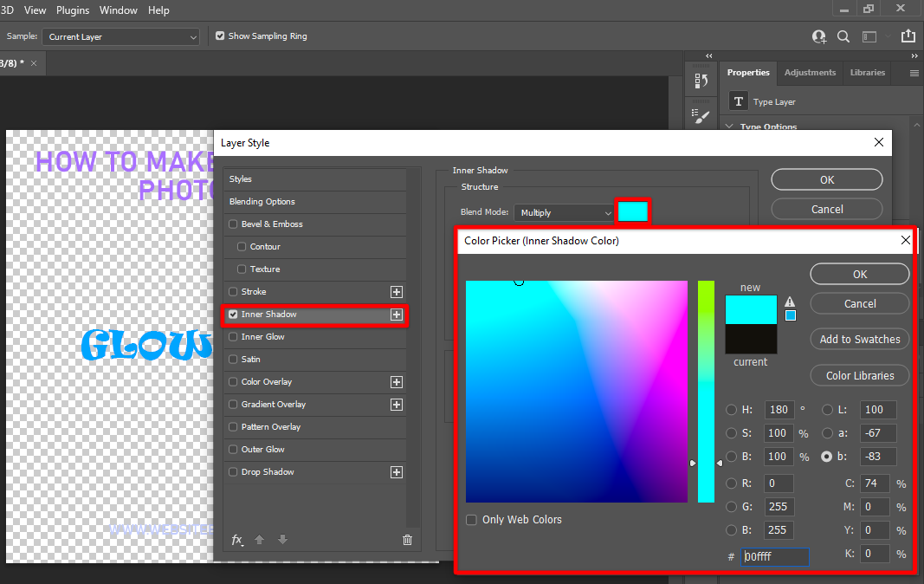
Task: Click the Add to Swatches button
Action: tap(859, 340)
